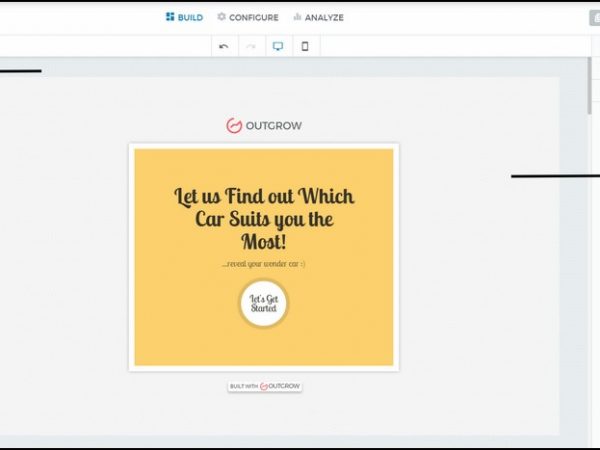Viewport: 600px width, 450px height.
Task: Click the Build grid icon
Action: tap(170, 17)
